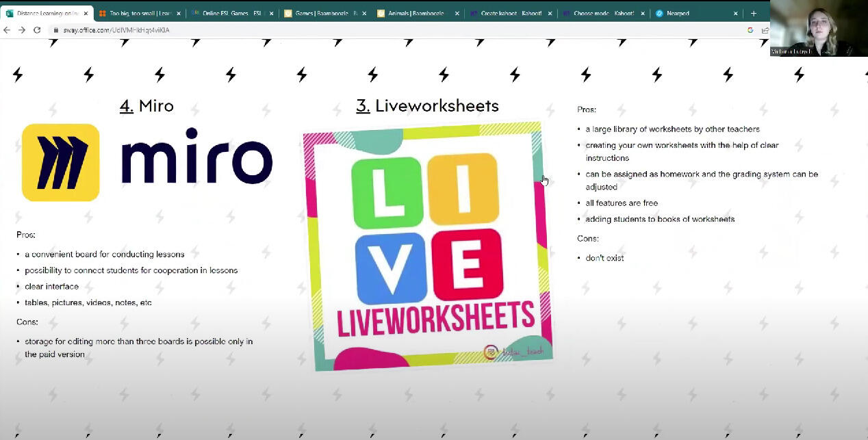Click the presenter webcam video thumbnail

[x=819, y=28]
